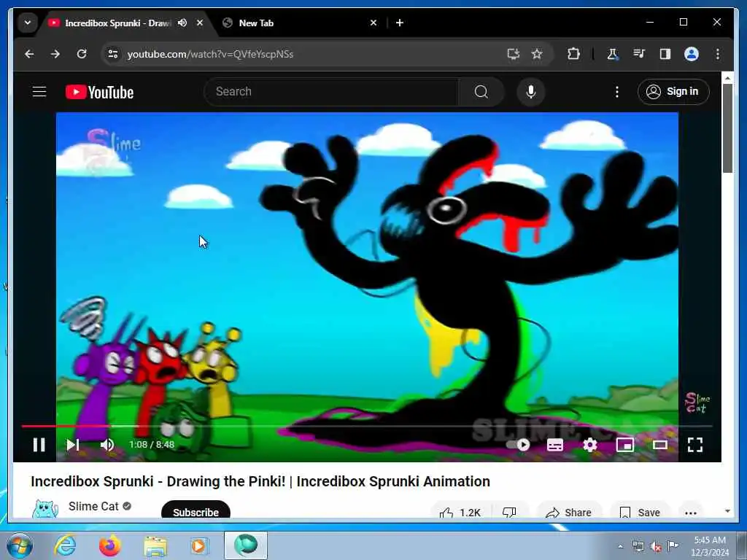The image size is (747, 560).
Task: Open browser three-dot main menu
Action: coord(718,54)
